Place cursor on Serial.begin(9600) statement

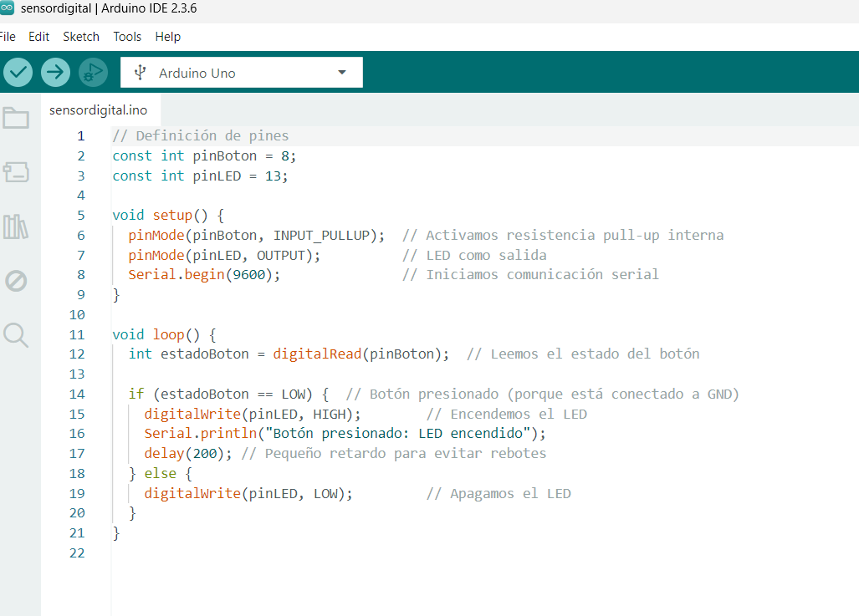[x=203, y=274]
